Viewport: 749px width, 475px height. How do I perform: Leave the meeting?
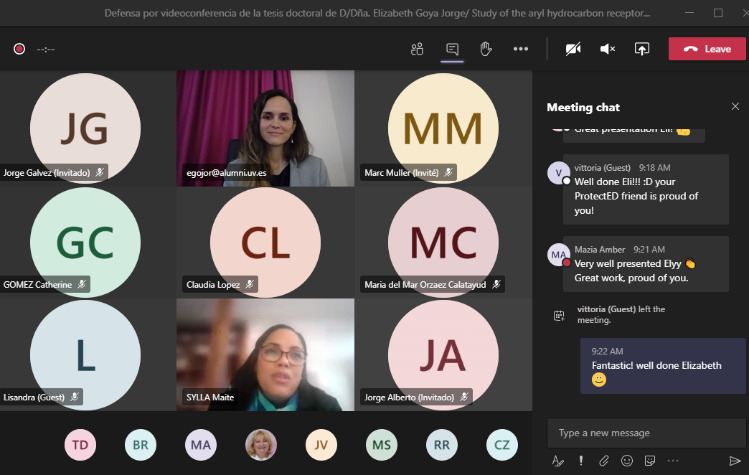pos(707,48)
